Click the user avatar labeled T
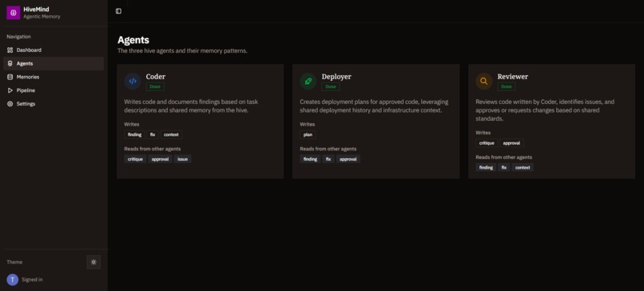Image resolution: width=644 pixels, height=291 pixels. (13, 280)
